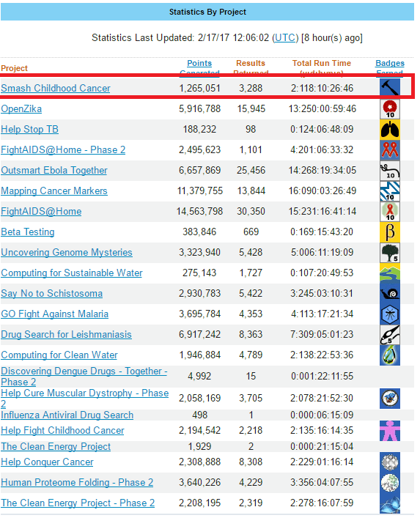Screen dimensions: 420x518
Task: Click the Clean Energy Project Phase 2 badge
Action: pos(390,503)
